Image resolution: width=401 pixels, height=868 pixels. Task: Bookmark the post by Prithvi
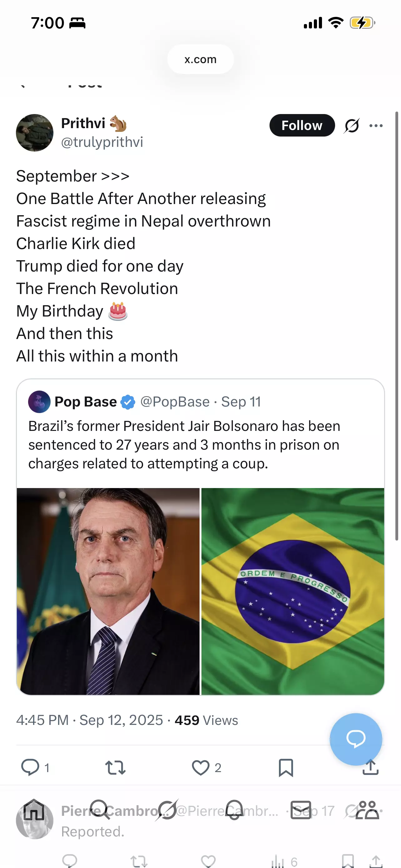pos(286,768)
